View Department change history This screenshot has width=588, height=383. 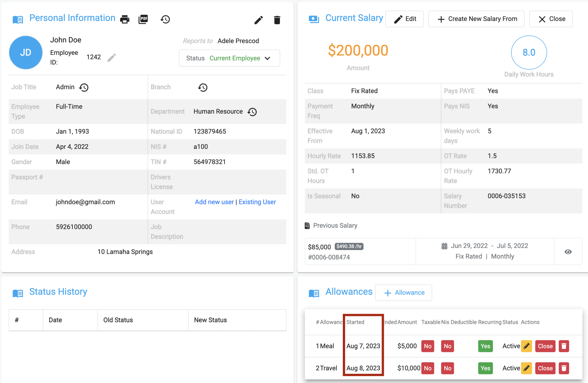pos(252,112)
